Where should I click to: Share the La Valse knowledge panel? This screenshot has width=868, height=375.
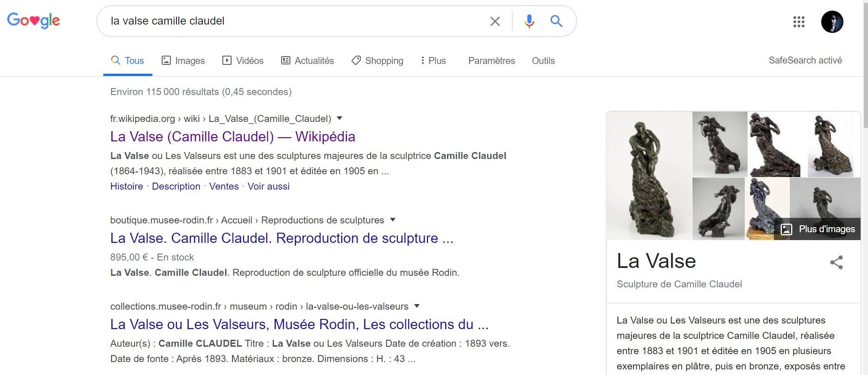[x=837, y=262]
